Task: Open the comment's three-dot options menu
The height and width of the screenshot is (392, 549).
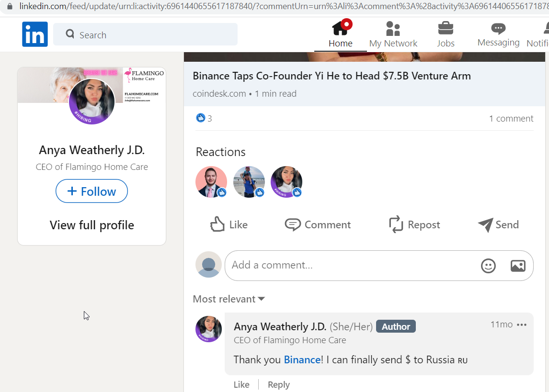Action: coord(521,325)
